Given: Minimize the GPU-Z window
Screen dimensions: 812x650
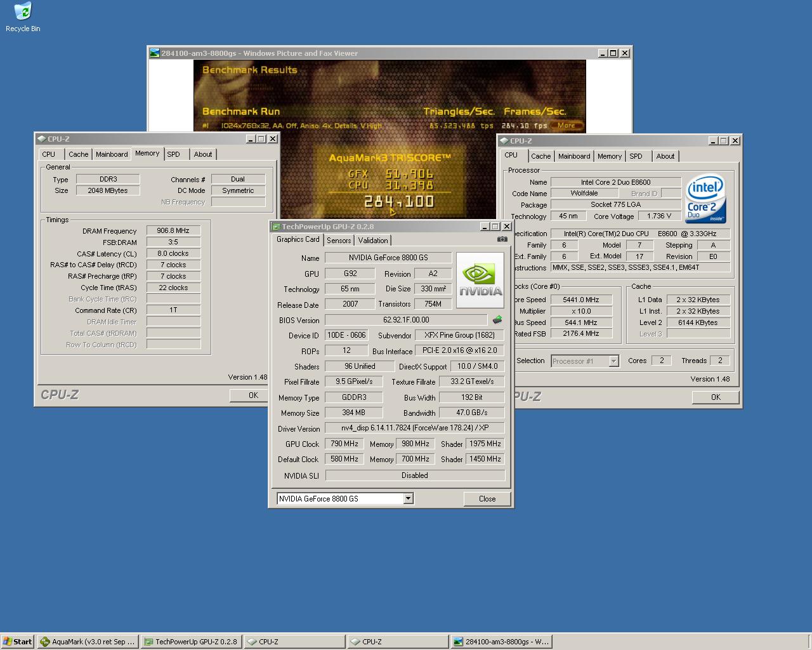Looking at the screenshot, I should [485, 227].
